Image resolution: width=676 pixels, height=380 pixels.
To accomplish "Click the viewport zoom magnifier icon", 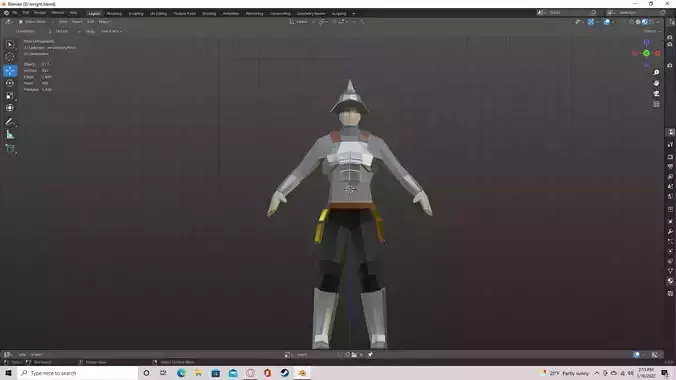I will tap(656, 72).
